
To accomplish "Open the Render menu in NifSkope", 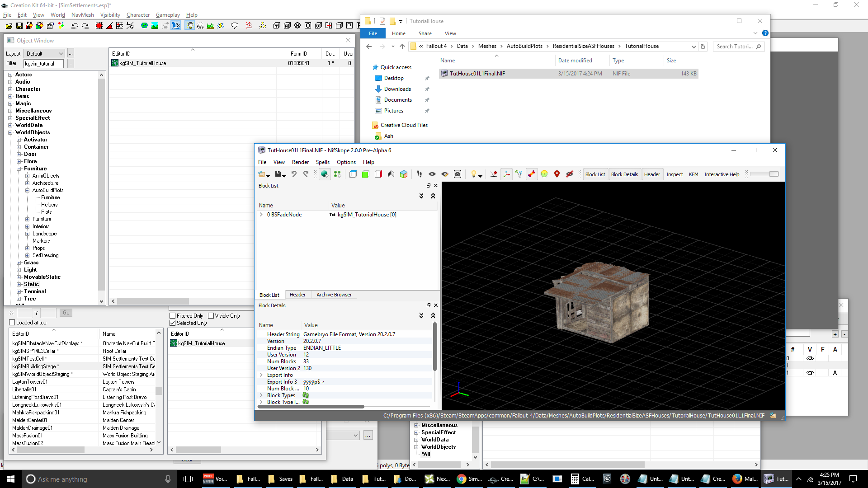I will tap(300, 162).
